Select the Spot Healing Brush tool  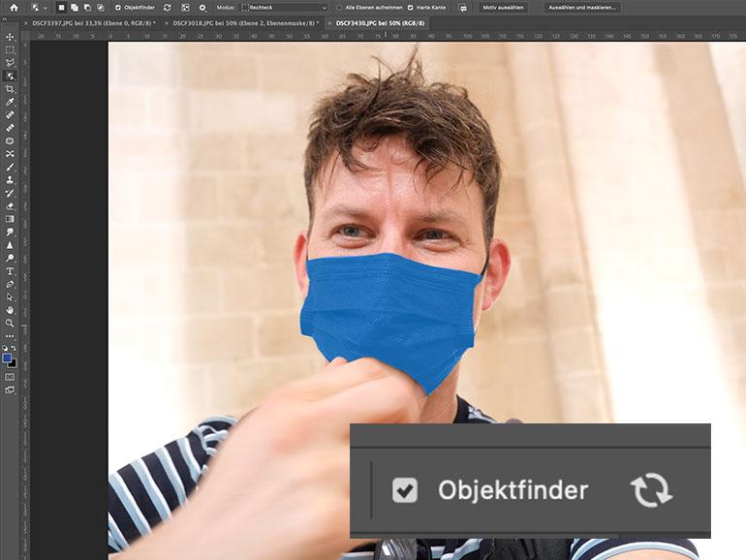[x=10, y=114]
